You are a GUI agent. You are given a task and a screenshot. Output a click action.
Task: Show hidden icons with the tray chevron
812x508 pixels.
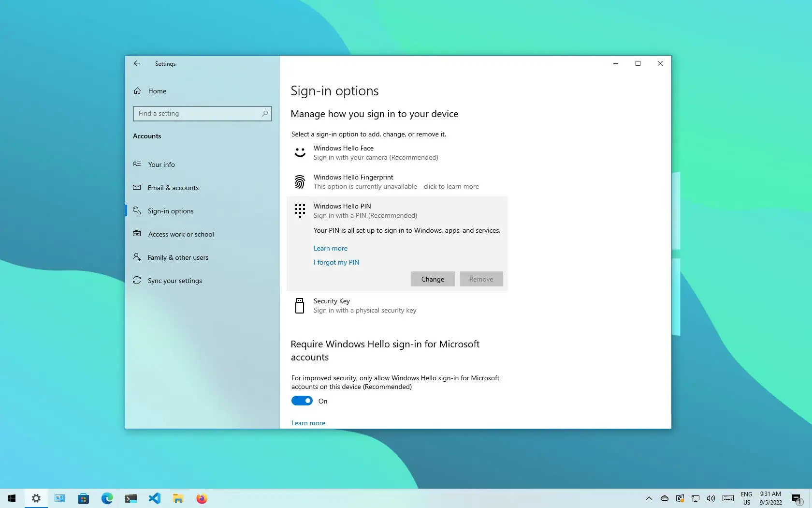tap(649, 499)
